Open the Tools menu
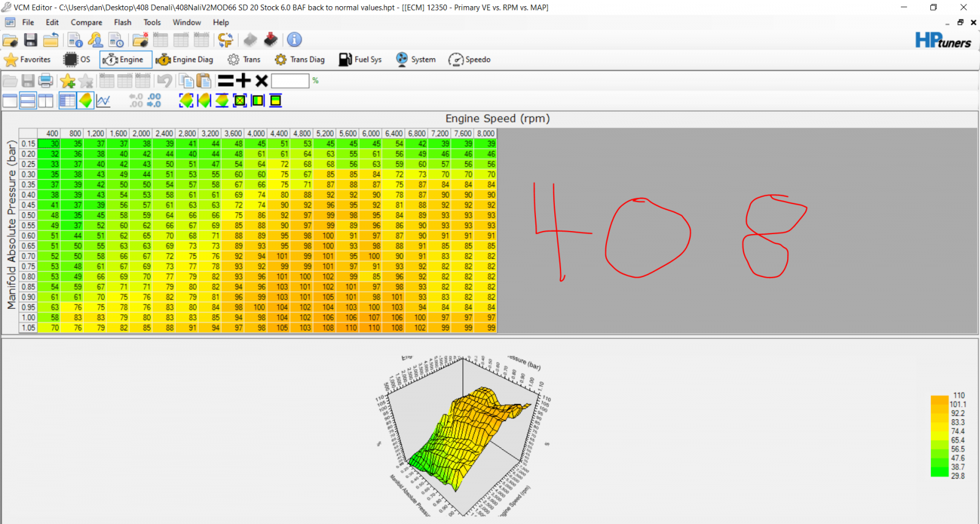Image resolution: width=980 pixels, height=524 pixels. [x=152, y=23]
